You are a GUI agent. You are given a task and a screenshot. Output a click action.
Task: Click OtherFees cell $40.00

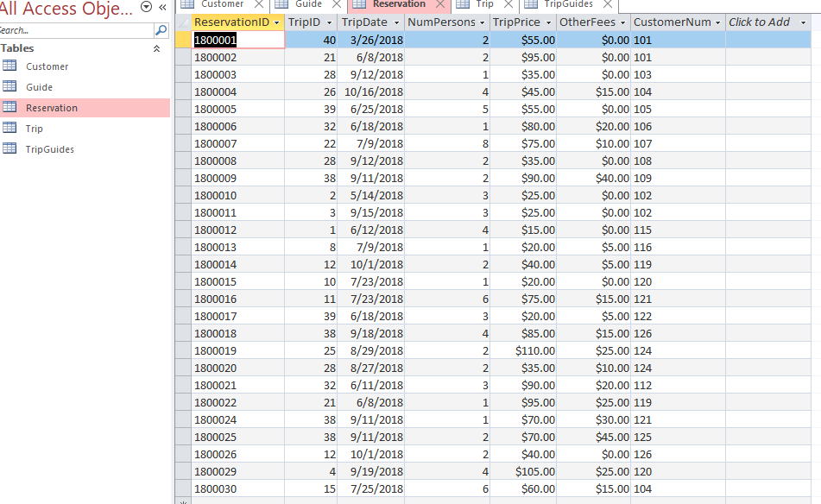tap(594, 178)
